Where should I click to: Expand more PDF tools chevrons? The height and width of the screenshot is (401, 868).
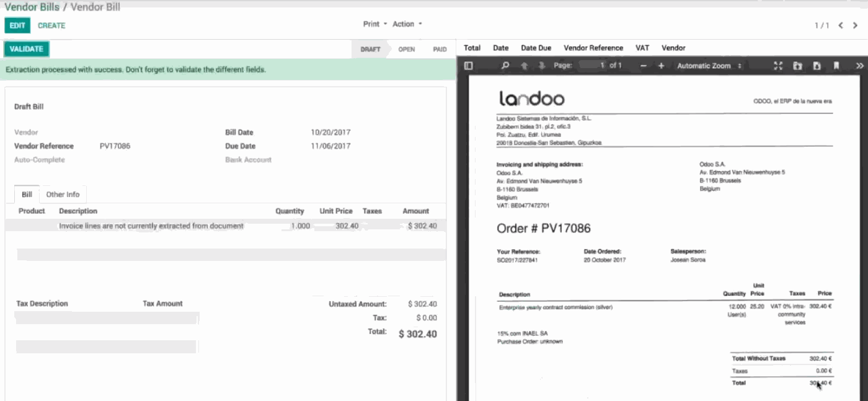tap(859, 66)
